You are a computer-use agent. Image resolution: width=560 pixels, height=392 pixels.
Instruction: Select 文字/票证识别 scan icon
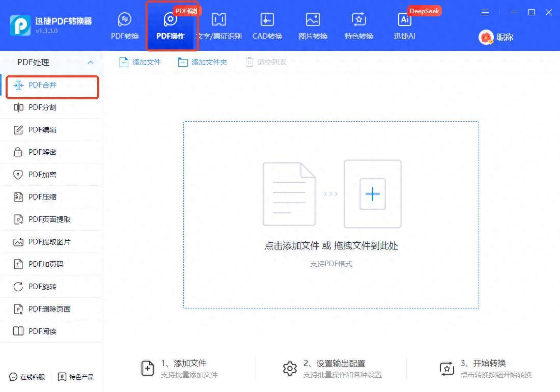(x=219, y=20)
